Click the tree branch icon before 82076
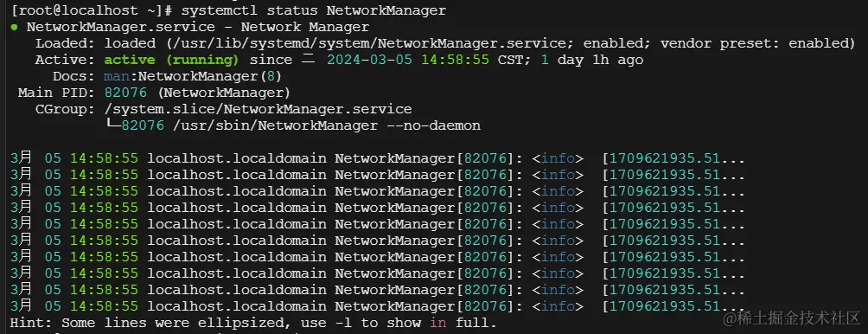This screenshot has height=334, width=868. (112, 125)
